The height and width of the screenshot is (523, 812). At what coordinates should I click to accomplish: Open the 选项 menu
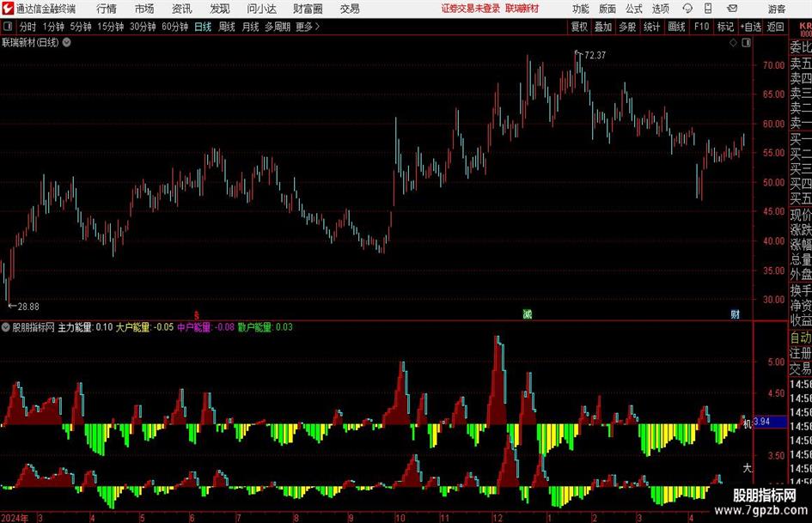pyautogui.click(x=660, y=9)
